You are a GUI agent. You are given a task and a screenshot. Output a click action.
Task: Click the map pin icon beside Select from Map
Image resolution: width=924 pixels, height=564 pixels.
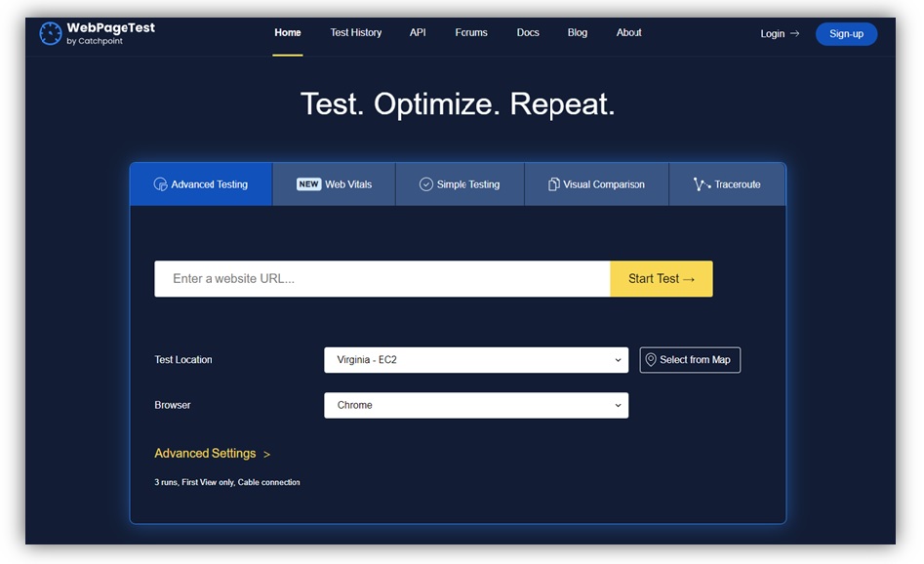click(x=651, y=359)
